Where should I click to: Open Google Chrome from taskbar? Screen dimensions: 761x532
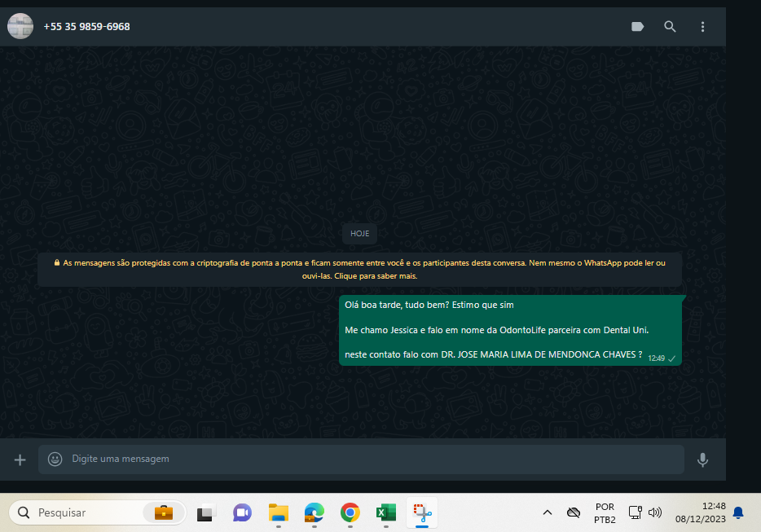[350, 512]
